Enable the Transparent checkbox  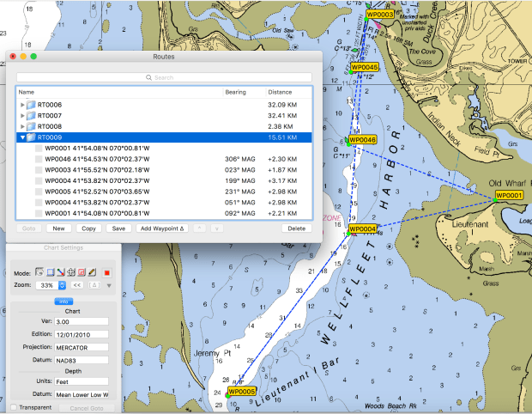tap(14, 408)
